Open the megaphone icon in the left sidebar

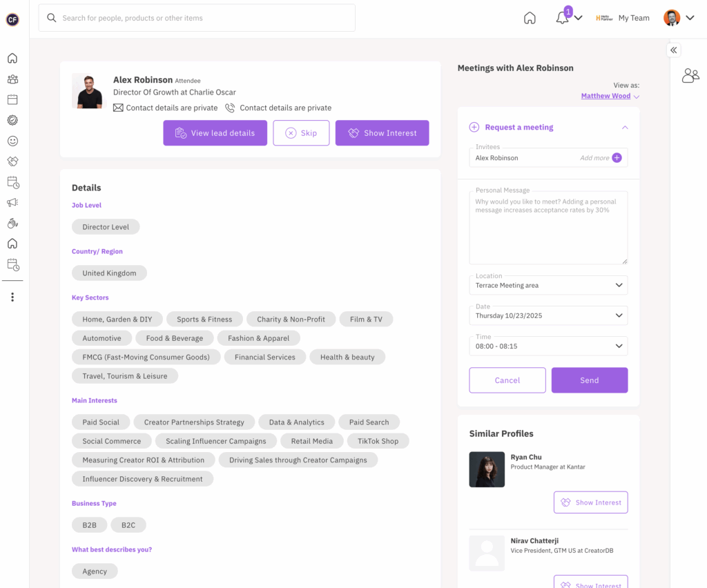click(12, 203)
